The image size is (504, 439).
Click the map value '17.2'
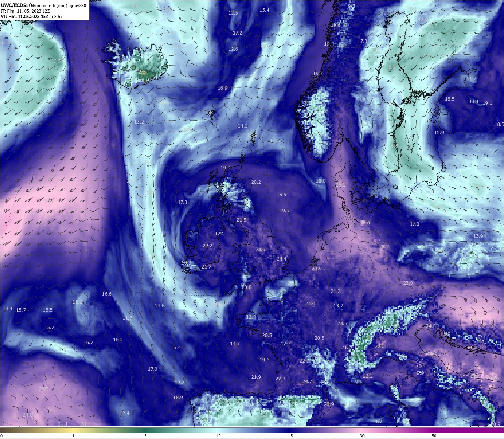(237, 33)
